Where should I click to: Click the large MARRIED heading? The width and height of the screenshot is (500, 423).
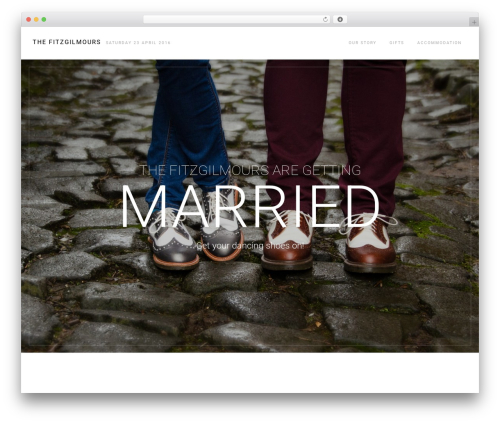point(250,207)
